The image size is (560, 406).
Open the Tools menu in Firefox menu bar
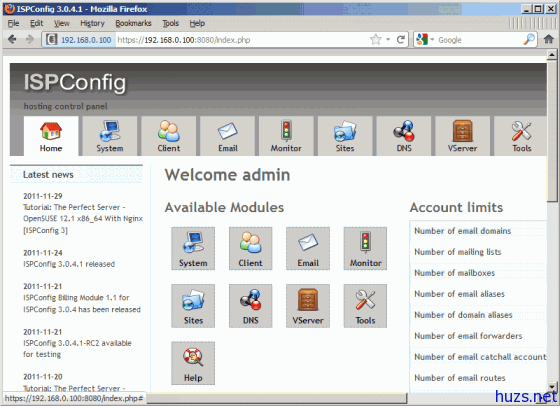point(171,23)
